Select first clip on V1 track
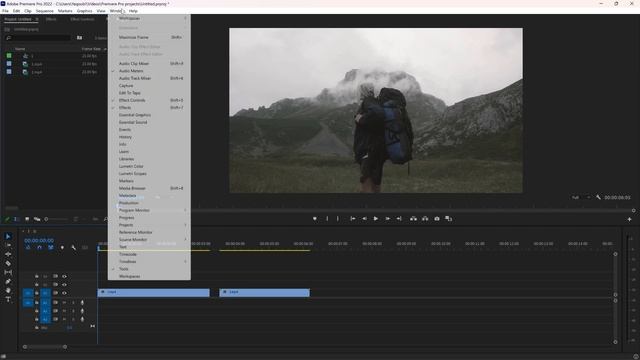Viewport: 640px width, 360px height. click(x=153, y=292)
